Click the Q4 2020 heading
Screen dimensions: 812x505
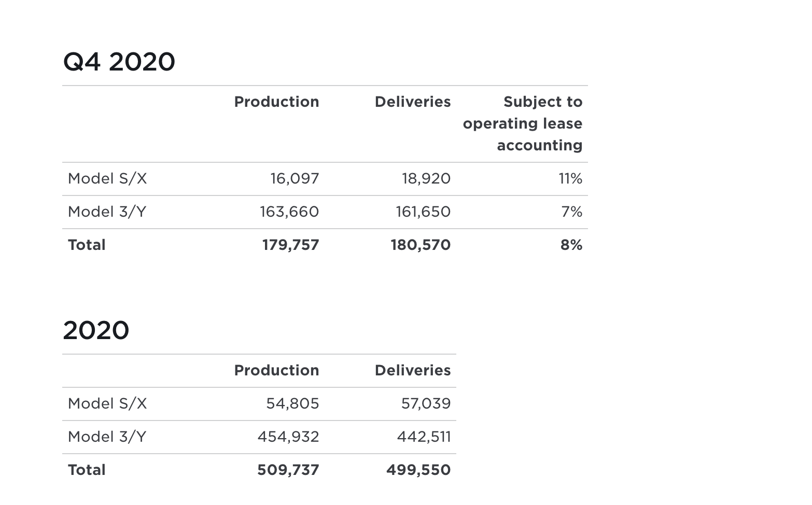pos(119,62)
